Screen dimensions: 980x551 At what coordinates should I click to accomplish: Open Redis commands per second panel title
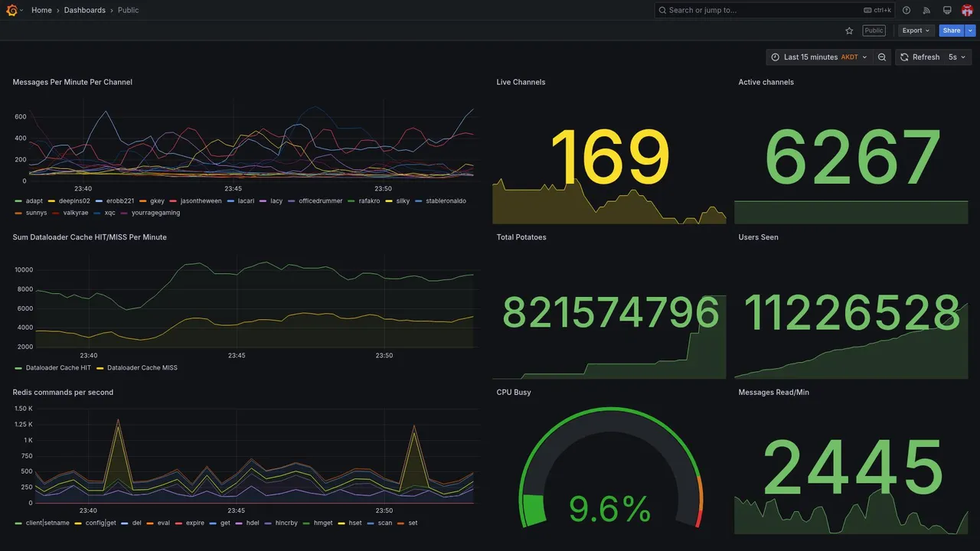pos(63,393)
